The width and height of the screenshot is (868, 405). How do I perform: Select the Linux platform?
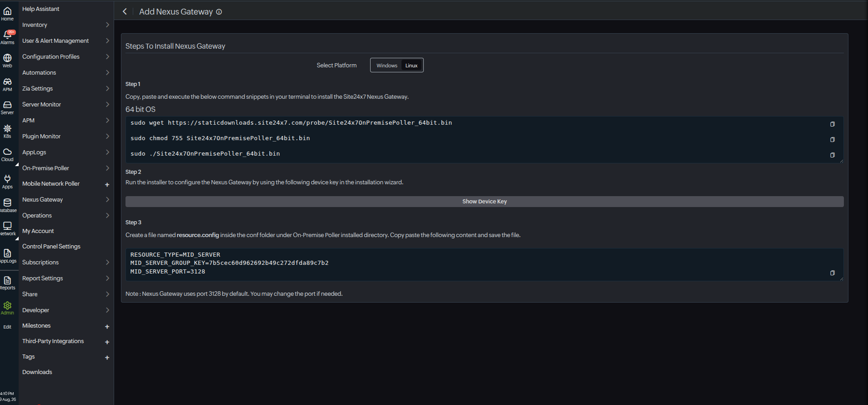(x=411, y=66)
